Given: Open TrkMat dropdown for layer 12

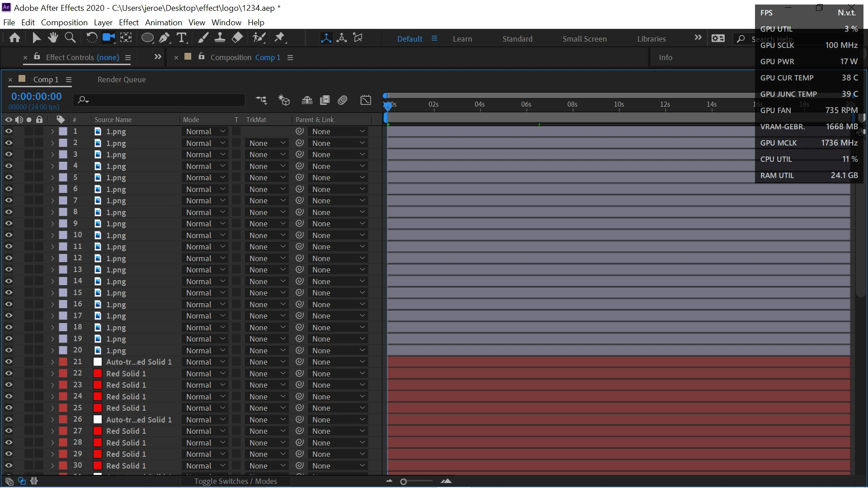Looking at the screenshot, I should coord(267,258).
